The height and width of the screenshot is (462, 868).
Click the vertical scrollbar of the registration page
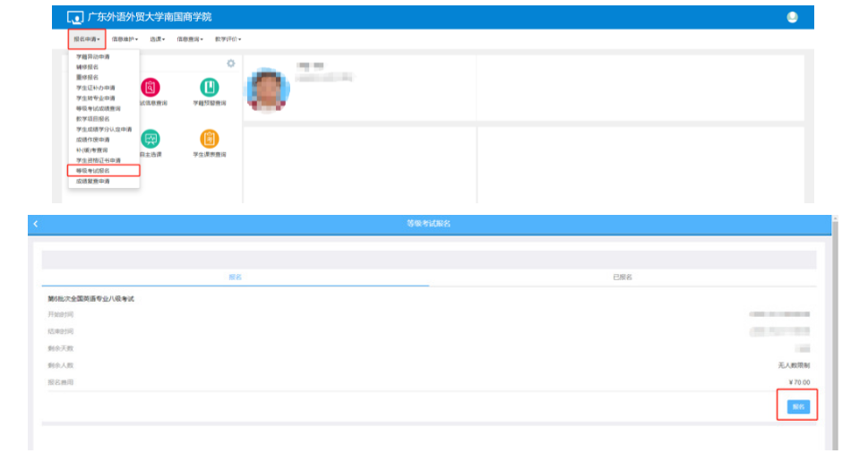coord(835,332)
